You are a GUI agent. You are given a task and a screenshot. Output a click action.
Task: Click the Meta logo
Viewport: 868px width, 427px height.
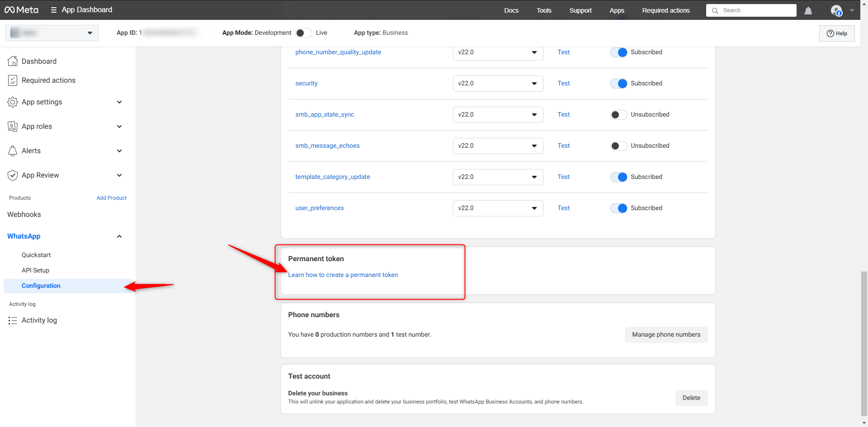click(x=21, y=10)
